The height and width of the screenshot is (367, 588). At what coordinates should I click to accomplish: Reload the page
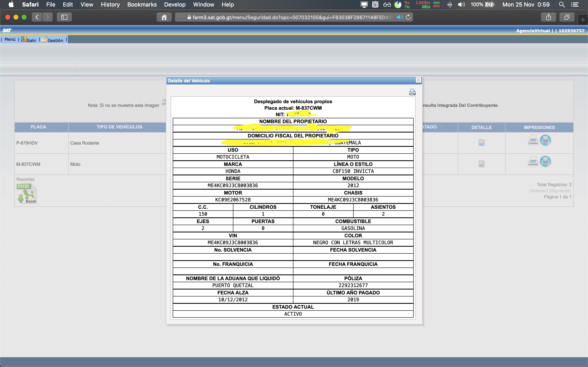(408, 17)
